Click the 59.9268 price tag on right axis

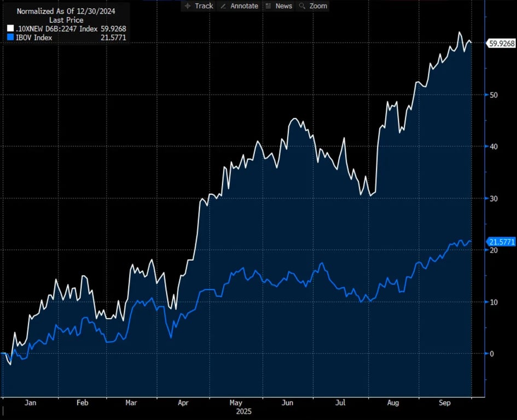coord(501,43)
